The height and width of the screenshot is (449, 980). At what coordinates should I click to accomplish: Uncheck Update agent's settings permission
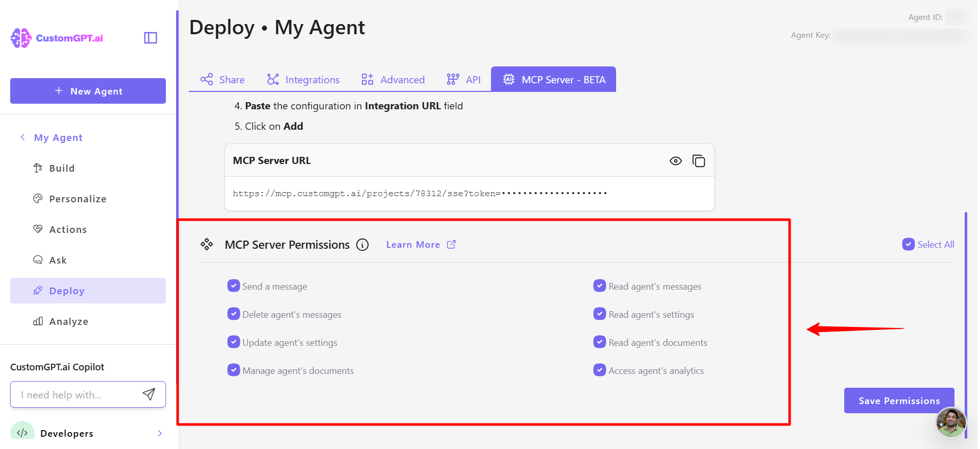click(x=234, y=342)
